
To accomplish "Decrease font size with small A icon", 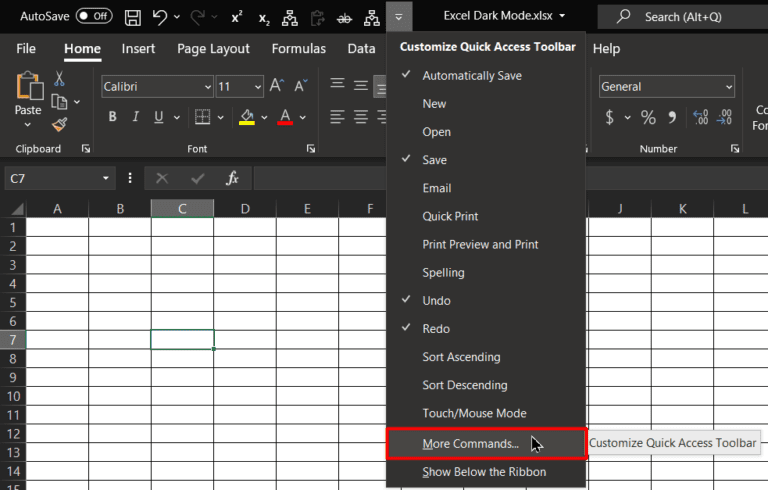I will coord(301,86).
